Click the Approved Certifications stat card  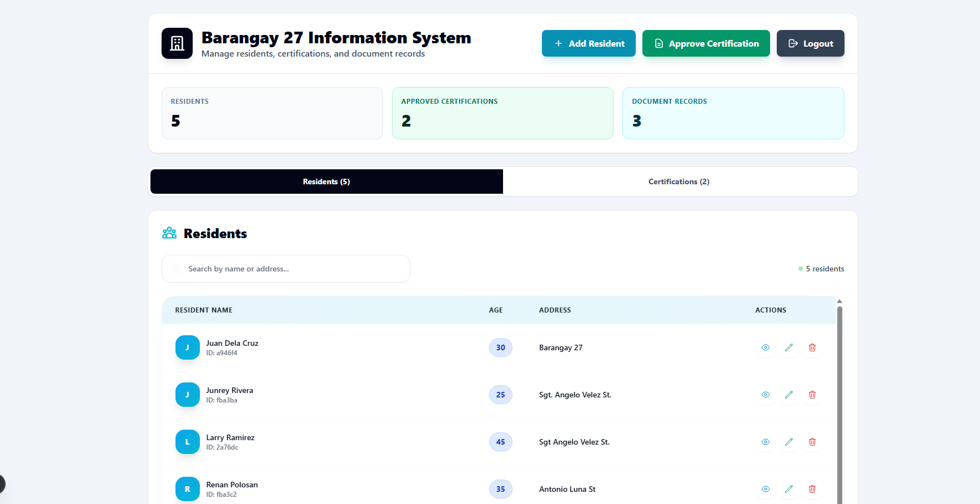point(502,113)
